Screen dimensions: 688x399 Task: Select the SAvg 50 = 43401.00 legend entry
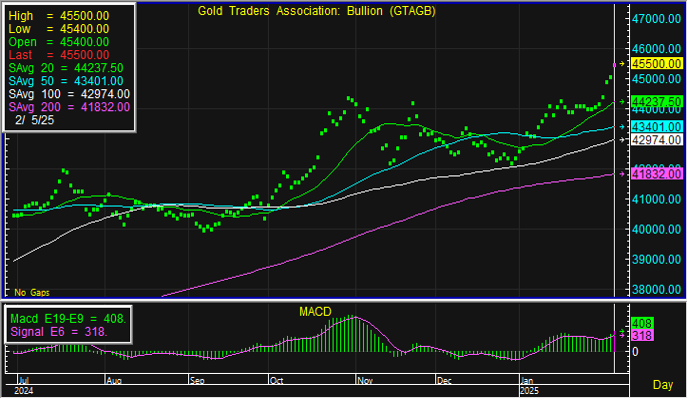coord(66,81)
